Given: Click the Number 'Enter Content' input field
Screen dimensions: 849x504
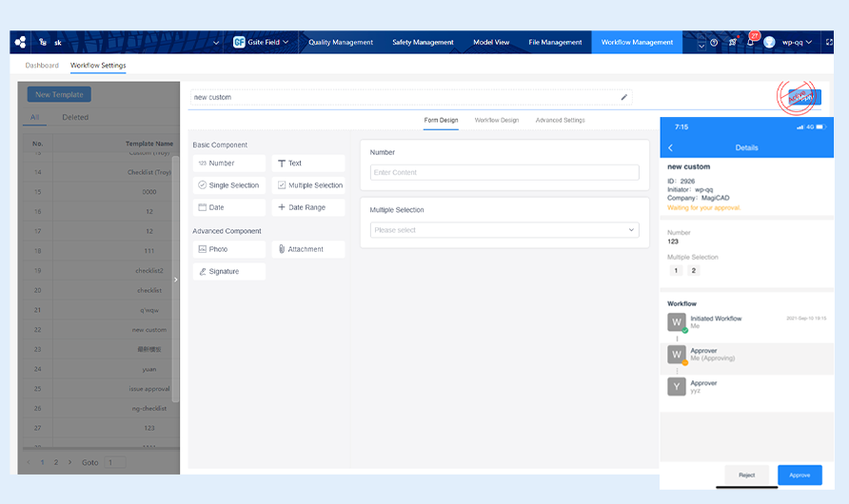Looking at the screenshot, I should click(503, 172).
